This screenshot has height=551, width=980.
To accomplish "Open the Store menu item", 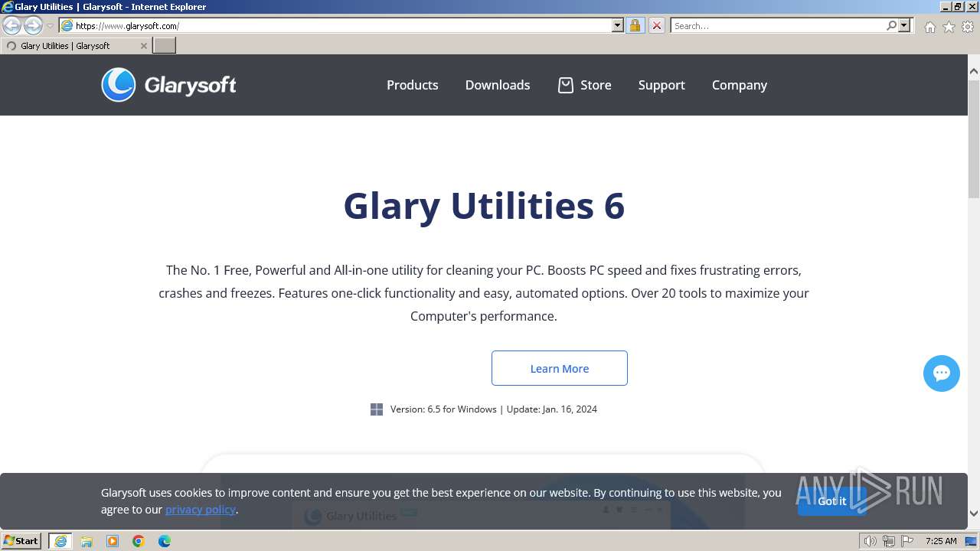I will pyautogui.click(x=596, y=85).
